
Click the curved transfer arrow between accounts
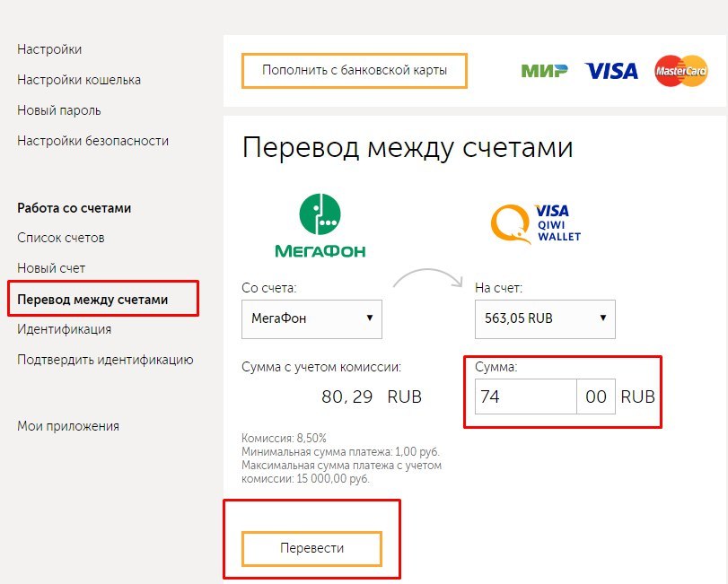[x=428, y=278]
